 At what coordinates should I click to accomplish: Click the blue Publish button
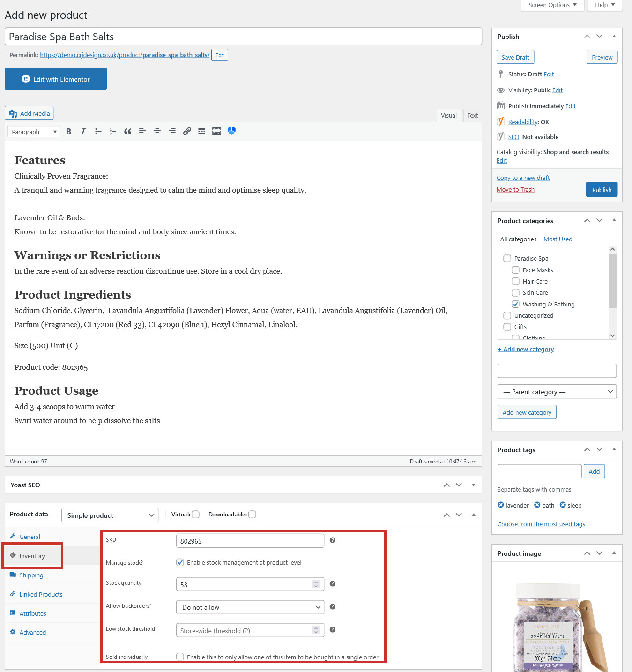[x=602, y=190]
